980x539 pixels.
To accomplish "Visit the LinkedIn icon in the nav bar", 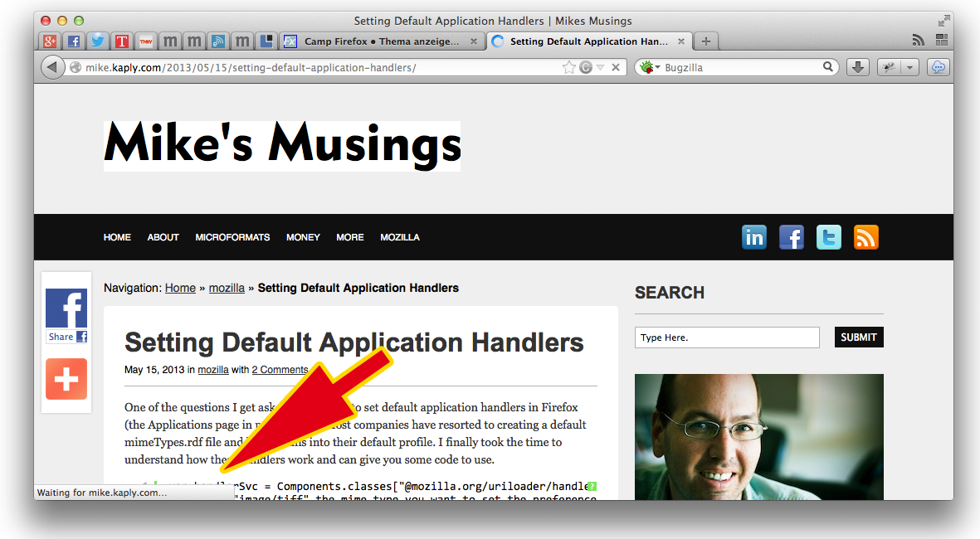I will (x=754, y=237).
